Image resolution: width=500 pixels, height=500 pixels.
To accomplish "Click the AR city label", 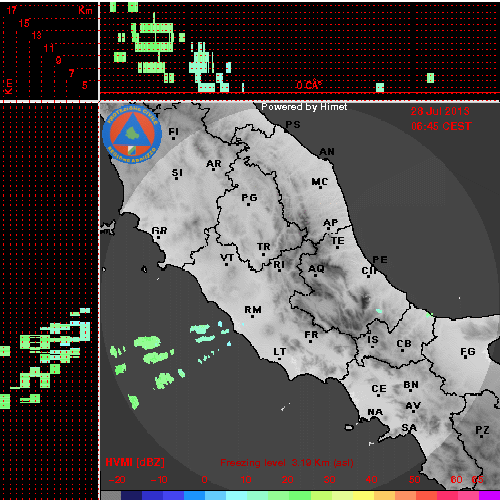I will (214, 164).
